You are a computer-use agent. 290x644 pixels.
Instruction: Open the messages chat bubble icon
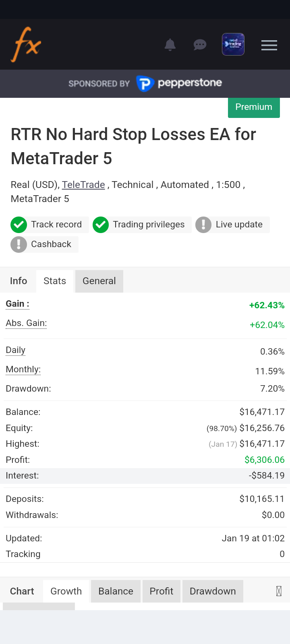(200, 44)
